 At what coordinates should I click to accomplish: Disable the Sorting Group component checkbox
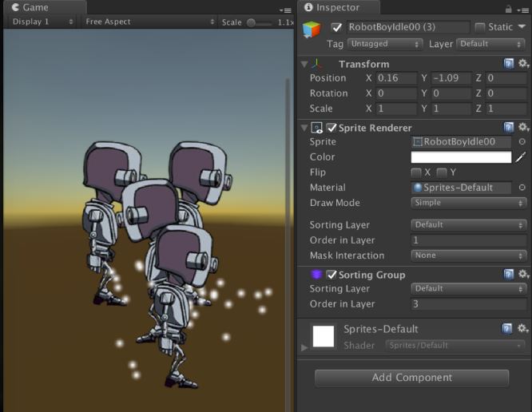[x=332, y=275]
